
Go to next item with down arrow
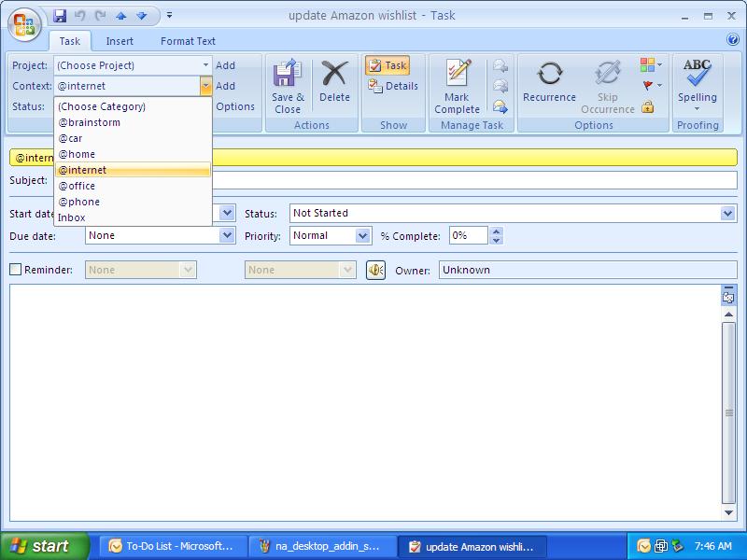click(142, 16)
